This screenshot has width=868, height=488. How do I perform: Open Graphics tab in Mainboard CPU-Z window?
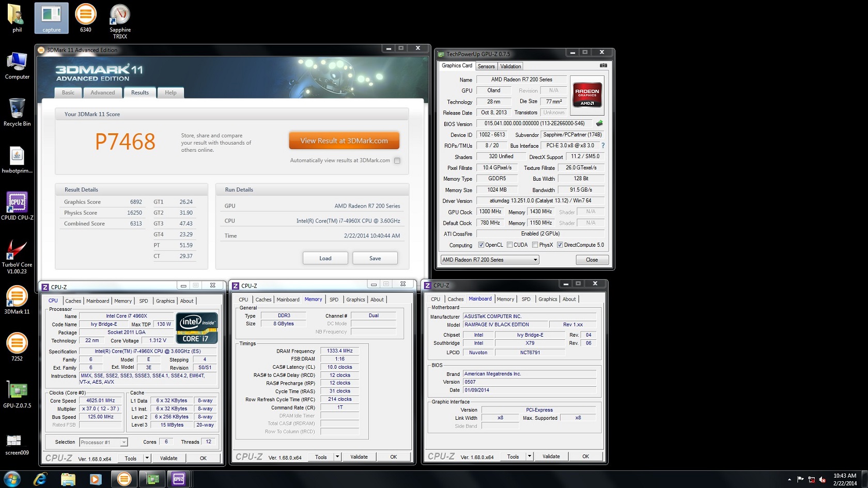pyautogui.click(x=548, y=299)
